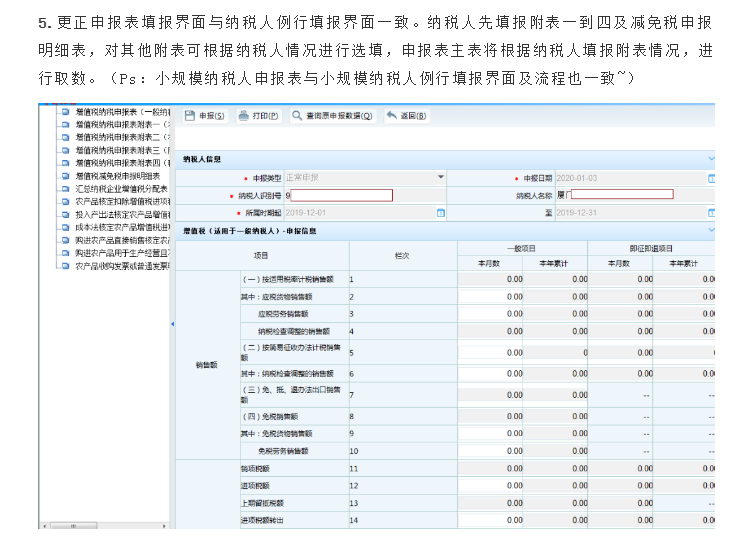Open tree node 增值税纳税申报表（一般纳
This screenshot has height=555, width=755.
pos(122,112)
